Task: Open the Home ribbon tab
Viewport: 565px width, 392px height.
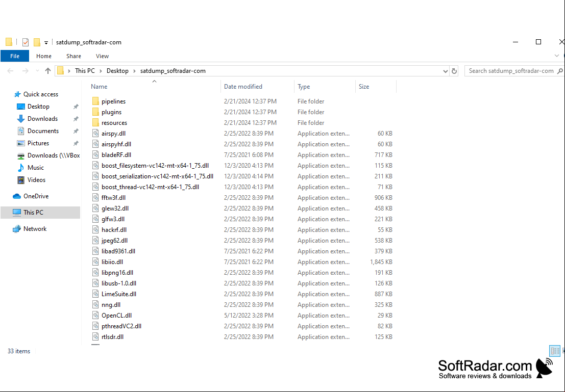Action: coord(43,56)
